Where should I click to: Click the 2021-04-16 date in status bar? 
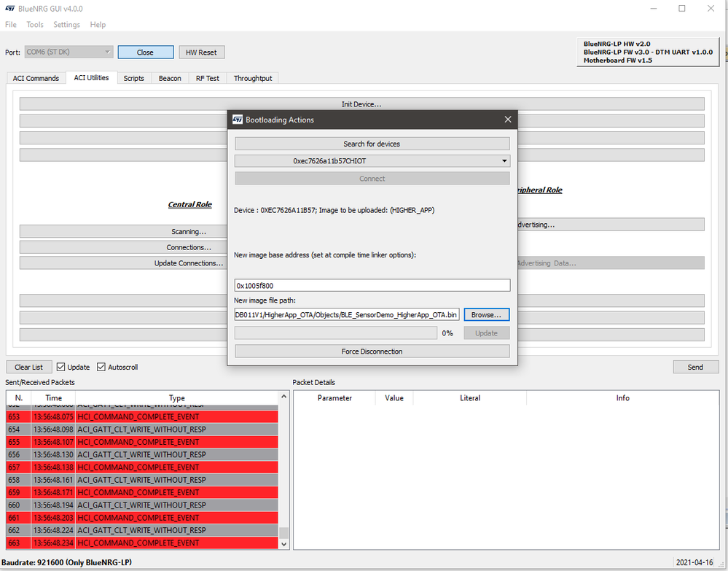694,562
